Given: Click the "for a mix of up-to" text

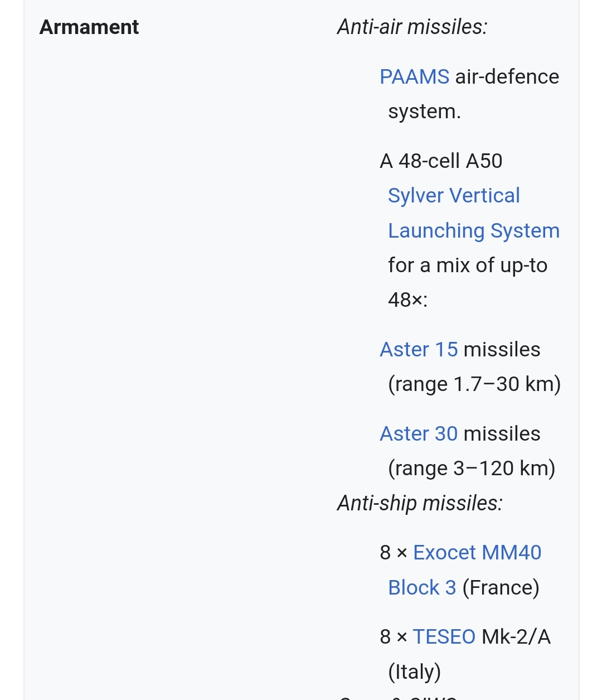Looking at the screenshot, I should (468, 265).
